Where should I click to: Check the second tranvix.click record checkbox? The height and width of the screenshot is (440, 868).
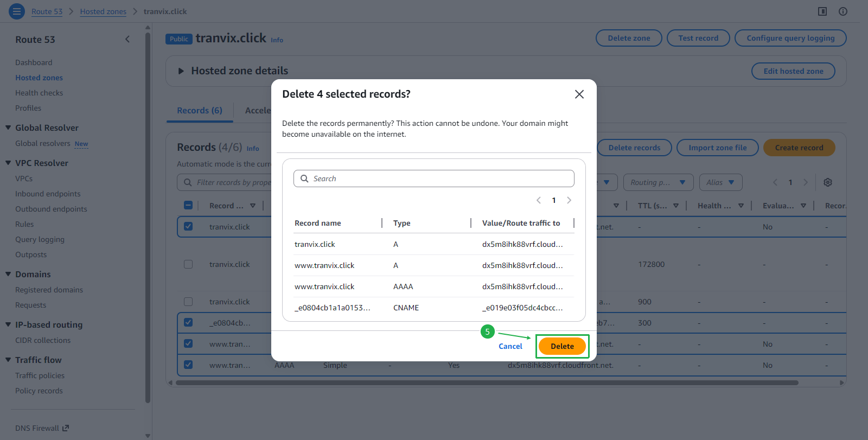188,264
